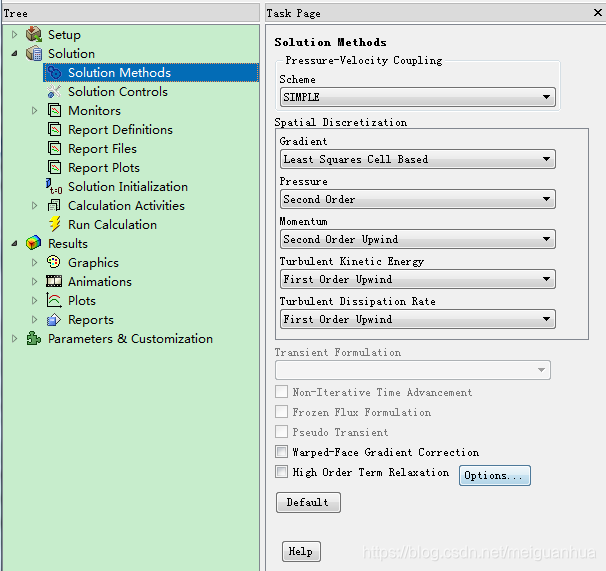Viewport: 606px width, 571px height.
Task: Click the Help button
Action: (x=300, y=551)
